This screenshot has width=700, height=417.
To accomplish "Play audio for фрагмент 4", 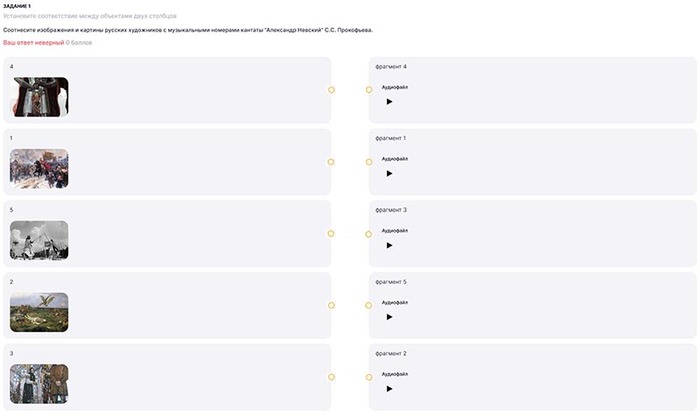I will click(389, 101).
